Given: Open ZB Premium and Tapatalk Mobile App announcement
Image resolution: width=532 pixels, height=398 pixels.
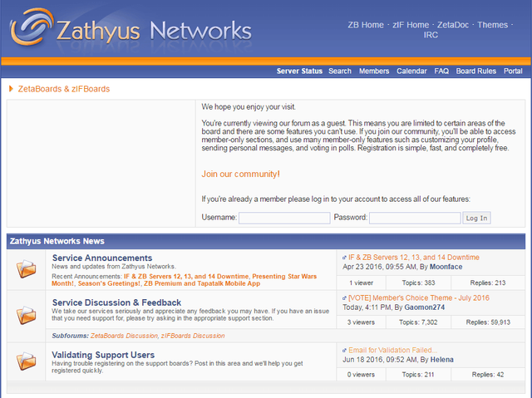Looking at the screenshot, I should pos(202,284).
